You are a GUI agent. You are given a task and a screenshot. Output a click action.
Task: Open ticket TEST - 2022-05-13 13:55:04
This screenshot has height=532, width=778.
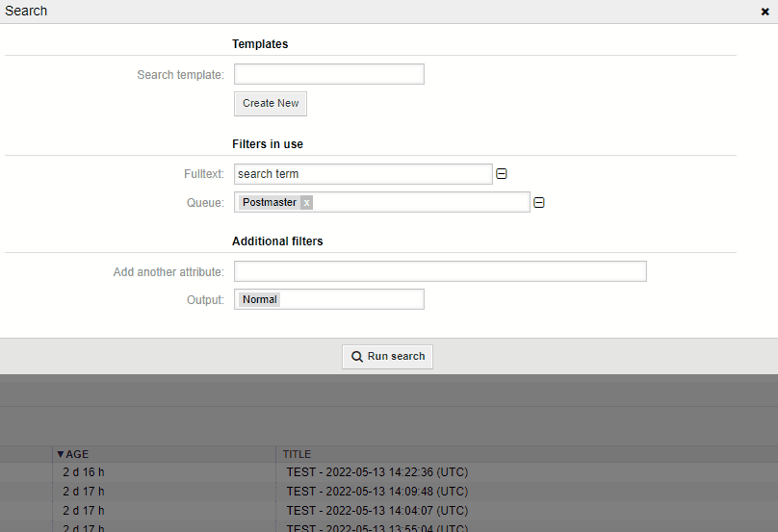(376, 527)
